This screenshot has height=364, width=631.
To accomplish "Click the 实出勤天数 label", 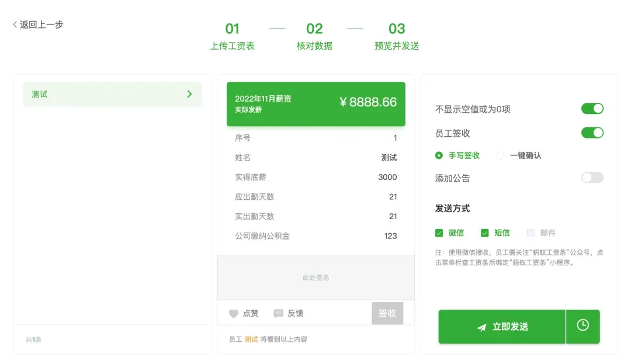I will click(254, 216).
